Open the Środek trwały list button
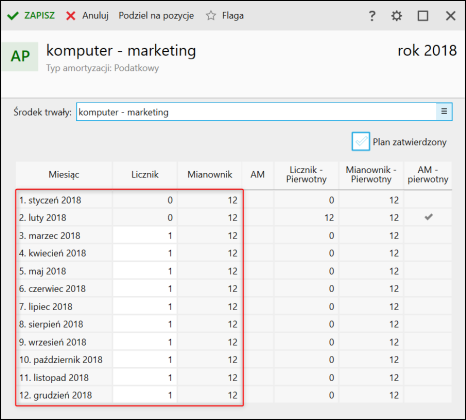466x420 pixels. (444, 111)
